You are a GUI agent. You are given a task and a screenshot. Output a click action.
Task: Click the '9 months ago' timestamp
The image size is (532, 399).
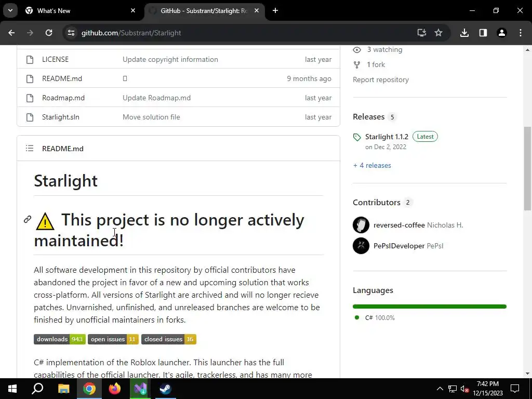pos(309,79)
